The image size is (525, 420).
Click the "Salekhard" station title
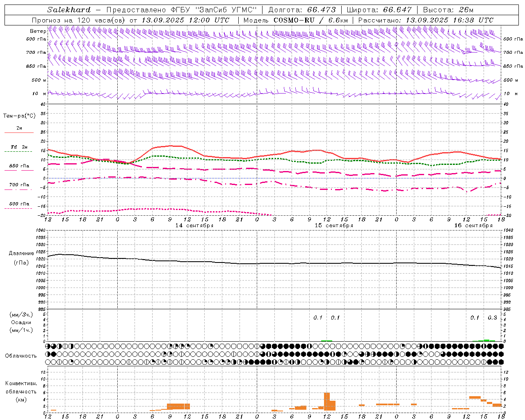coord(69,10)
